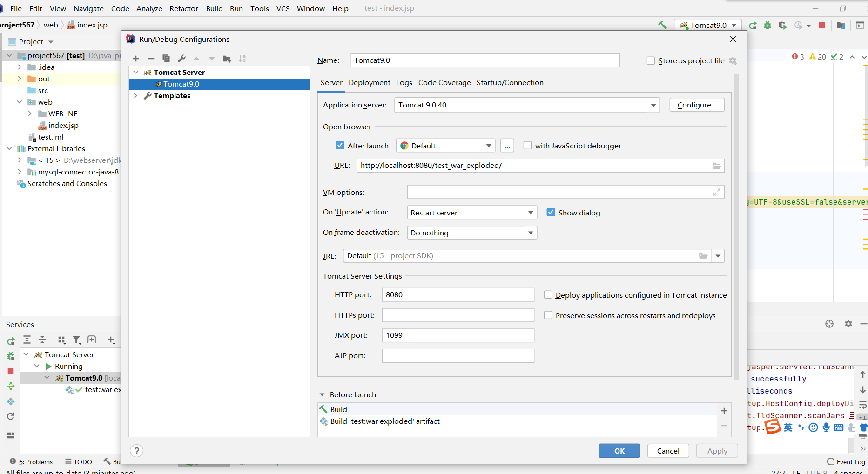Stop service red square in Services panel
This screenshot has height=474, width=868.
(11, 371)
